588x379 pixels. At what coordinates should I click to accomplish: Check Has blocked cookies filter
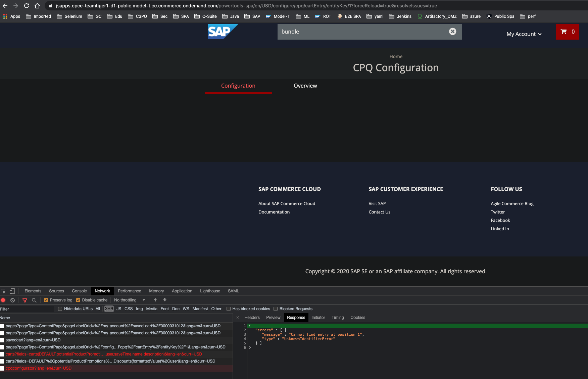tap(229, 309)
